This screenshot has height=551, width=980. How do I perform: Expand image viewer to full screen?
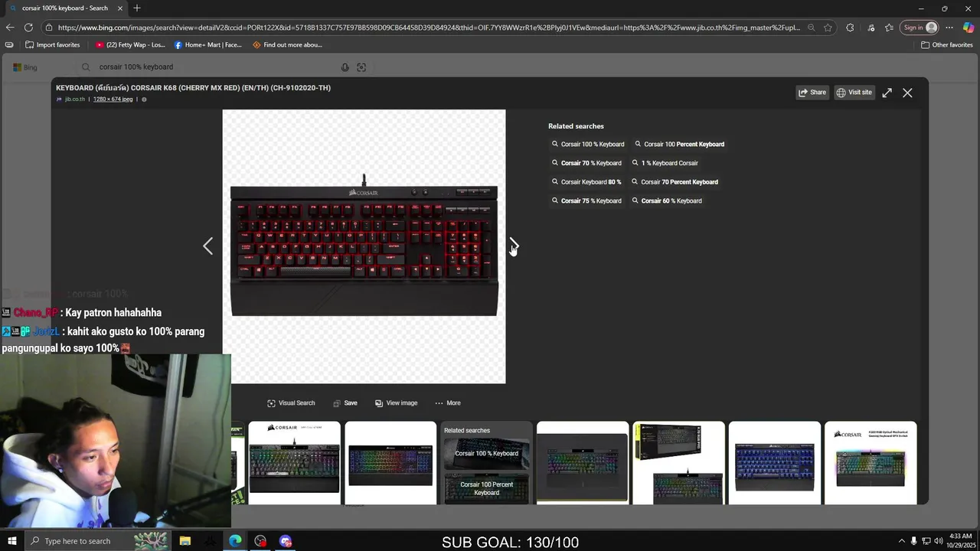point(887,93)
